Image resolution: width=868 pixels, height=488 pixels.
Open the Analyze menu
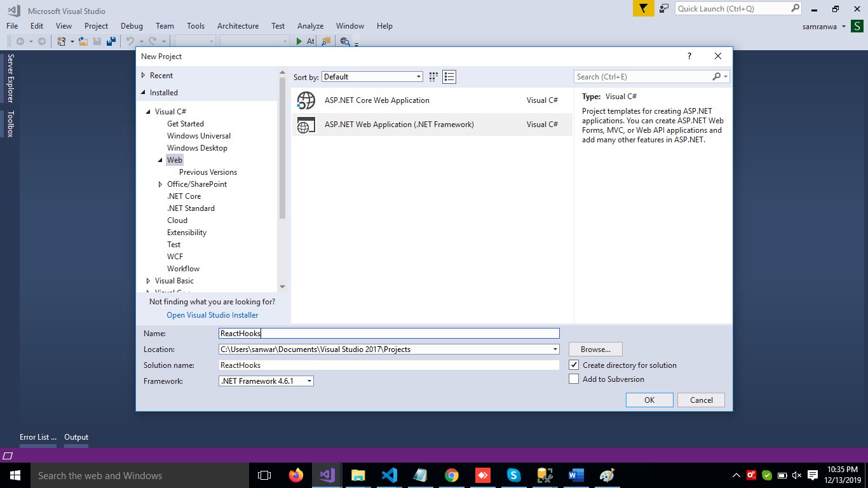coord(310,26)
